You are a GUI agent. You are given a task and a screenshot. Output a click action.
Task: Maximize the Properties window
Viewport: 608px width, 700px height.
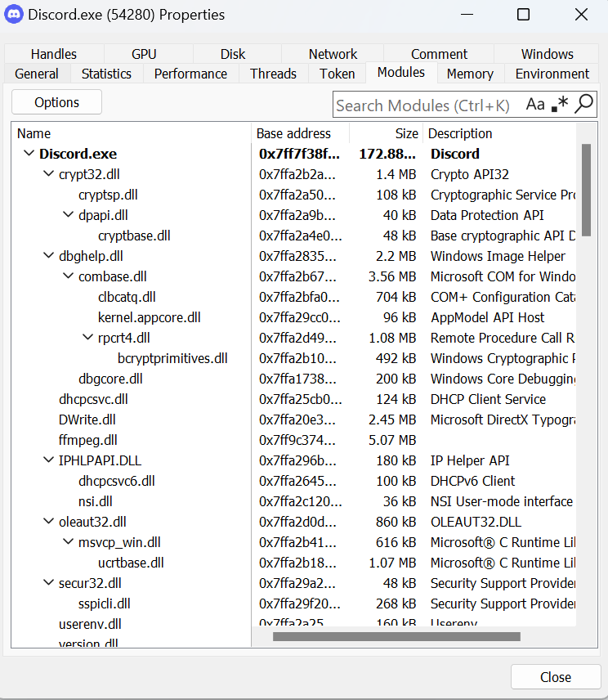tap(523, 15)
